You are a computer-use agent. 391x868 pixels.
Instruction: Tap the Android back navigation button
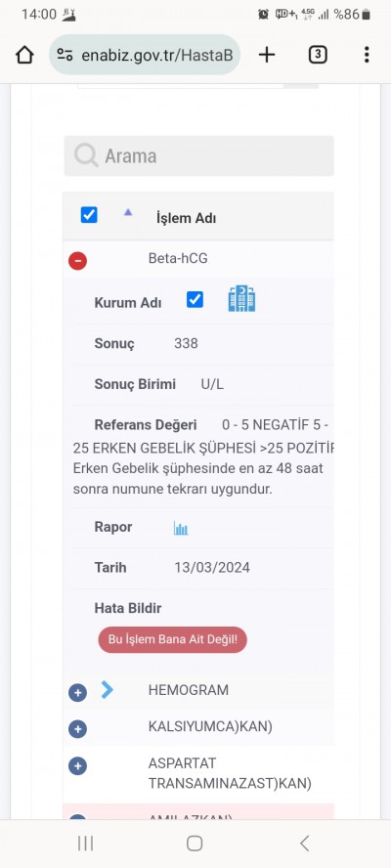tap(304, 844)
